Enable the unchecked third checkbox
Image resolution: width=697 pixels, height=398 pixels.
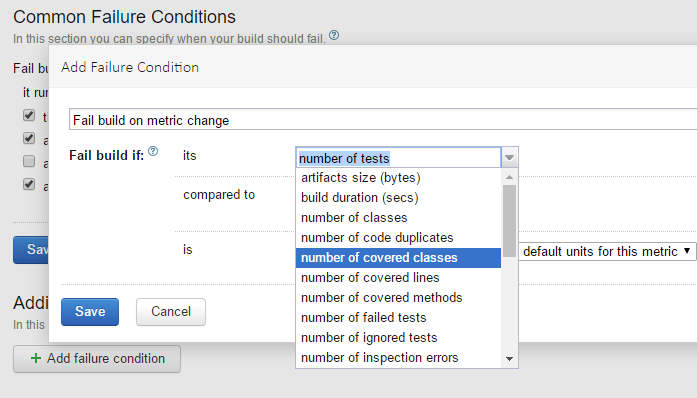point(29,161)
